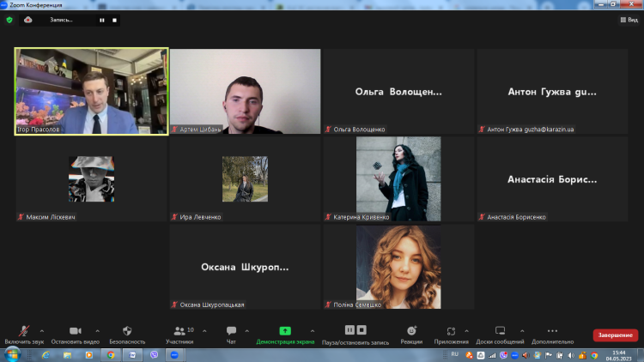Image resolution: width=644 pixels, height=362 pixels.
Task: Open Доски сообщений whiteboards icon
Action: [501, 331]
